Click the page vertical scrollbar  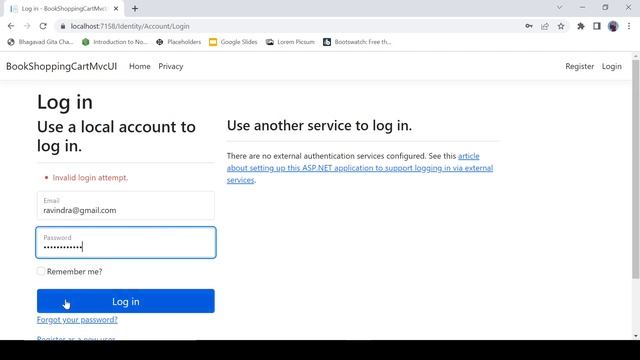[636, 169]
